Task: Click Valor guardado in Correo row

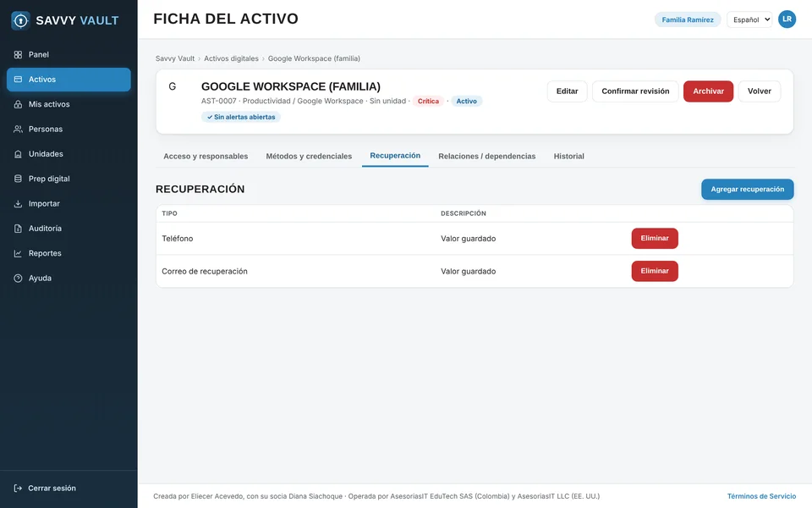Action: (468, 271)
